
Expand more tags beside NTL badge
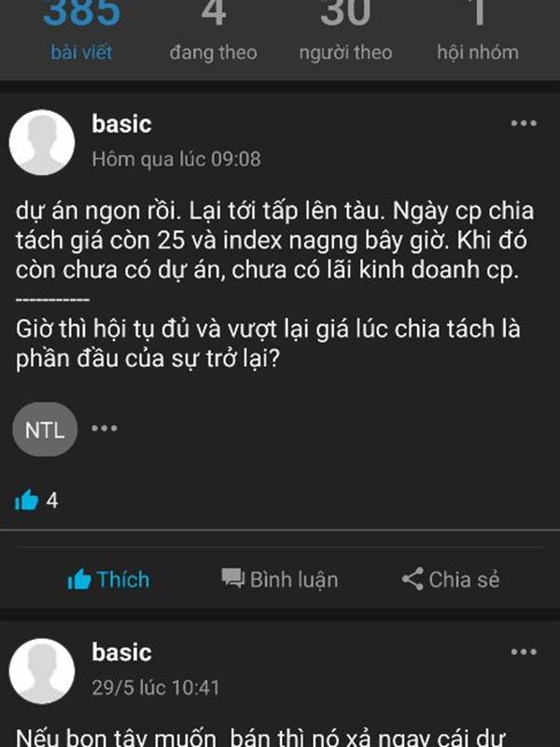[x=105, y=428]
